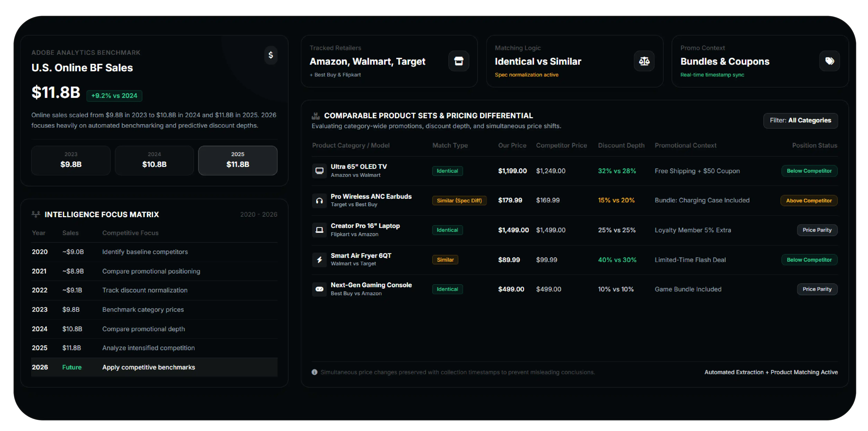Click the Similar tag on Air Fryer row
The height and width of the screenshot is (431, 868).
(x=445, y=260)
